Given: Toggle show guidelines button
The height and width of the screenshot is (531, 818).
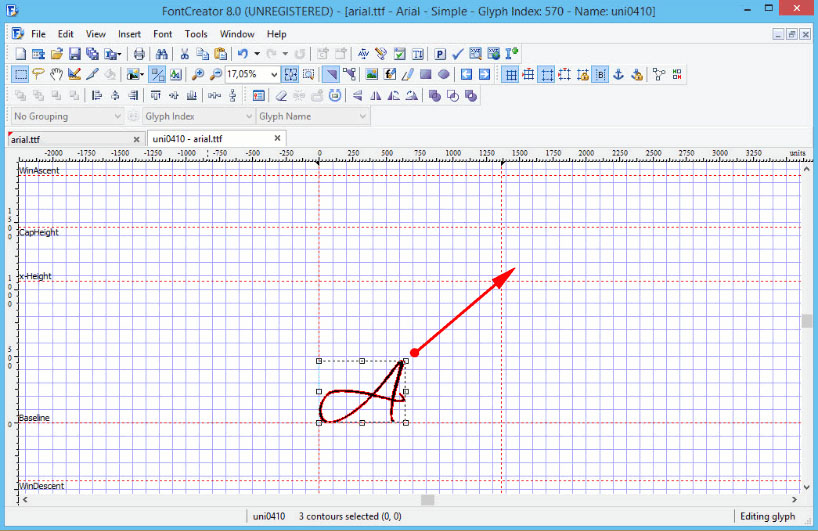Looking at the screenshot, I should click(x=547, y=75).
